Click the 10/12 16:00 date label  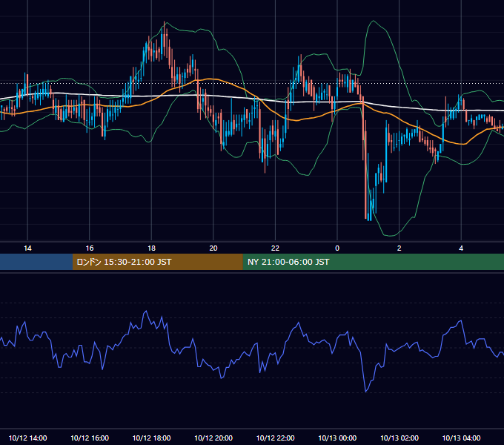pyautogui.click(x=90, y=438)
